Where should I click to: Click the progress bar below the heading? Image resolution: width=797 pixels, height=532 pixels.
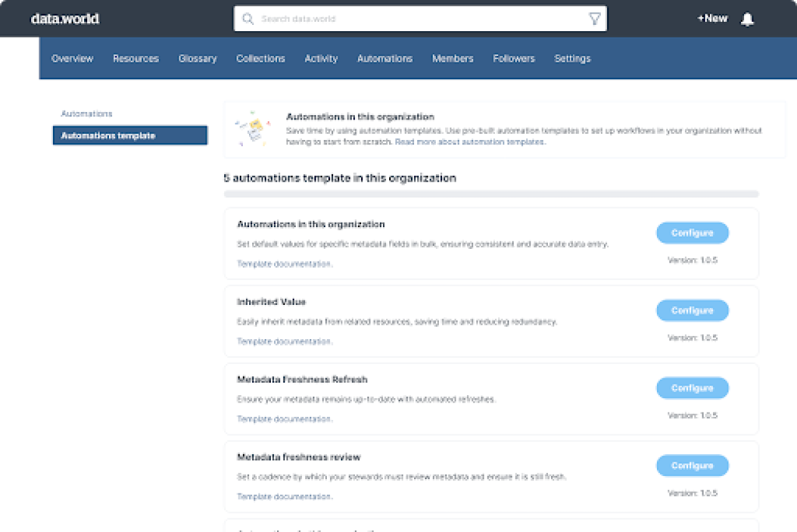point(491,194)
